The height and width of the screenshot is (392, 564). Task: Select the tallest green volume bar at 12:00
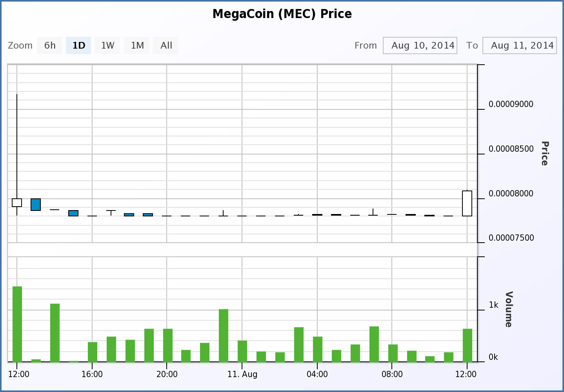tap(17, 324)
